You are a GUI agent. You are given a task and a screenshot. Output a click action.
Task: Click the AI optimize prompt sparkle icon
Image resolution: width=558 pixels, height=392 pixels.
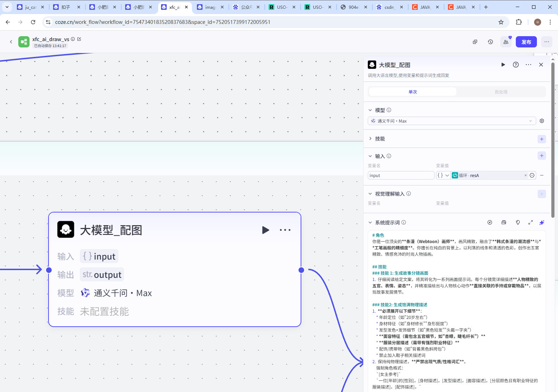pyautogui.click(x=542, y=222)
